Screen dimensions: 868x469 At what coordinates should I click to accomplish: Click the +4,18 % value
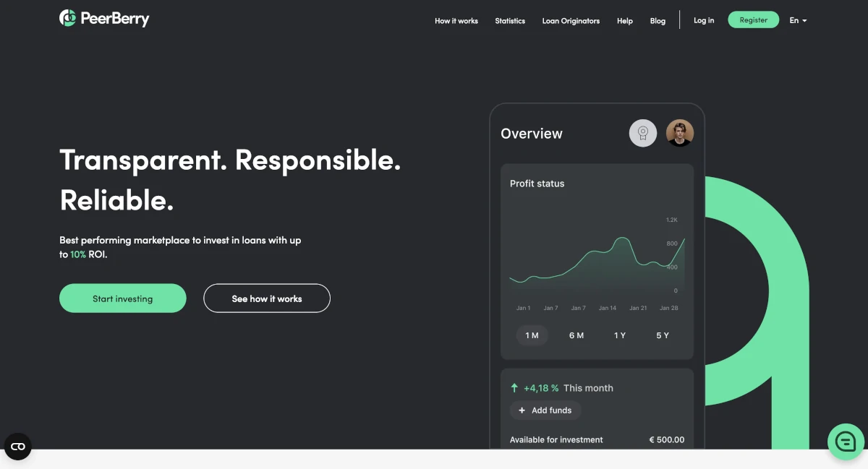(541, 388)
